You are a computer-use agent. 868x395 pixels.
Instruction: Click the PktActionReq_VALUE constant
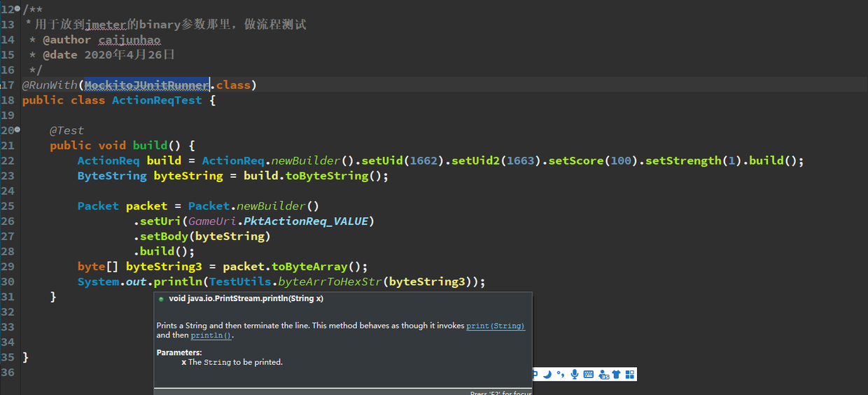pos(306,221)
